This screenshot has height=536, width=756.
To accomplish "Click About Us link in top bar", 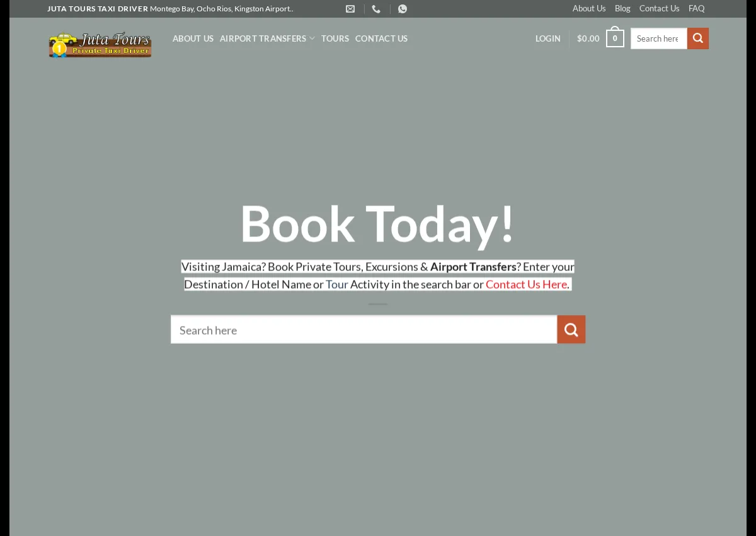I will click(589, 8).
